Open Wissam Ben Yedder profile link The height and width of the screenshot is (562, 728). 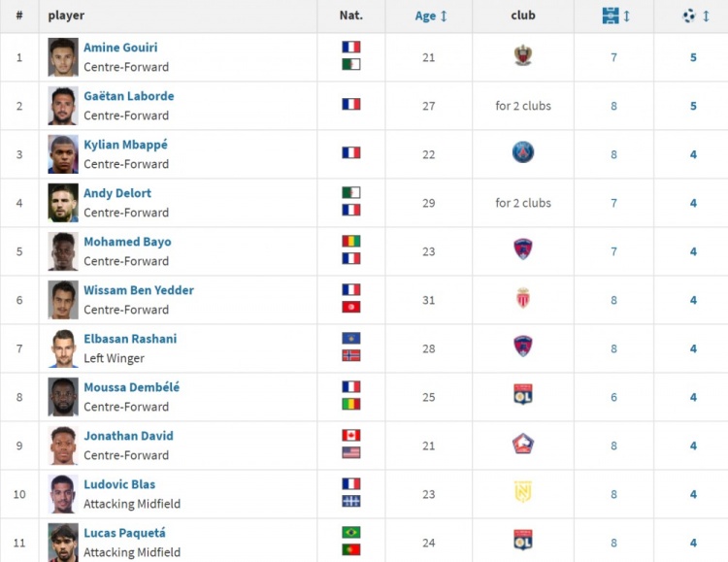pyautogui.click(x=139, y=290)
